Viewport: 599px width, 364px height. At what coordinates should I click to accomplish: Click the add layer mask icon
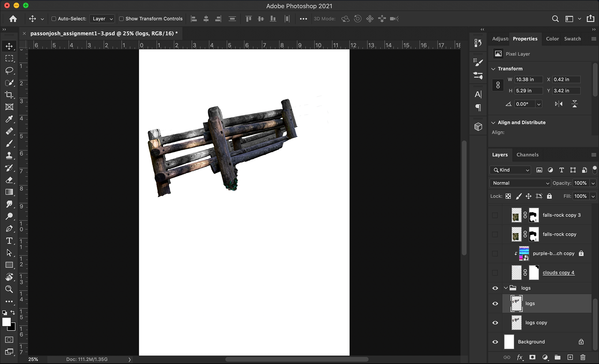(x=533, y=357)
